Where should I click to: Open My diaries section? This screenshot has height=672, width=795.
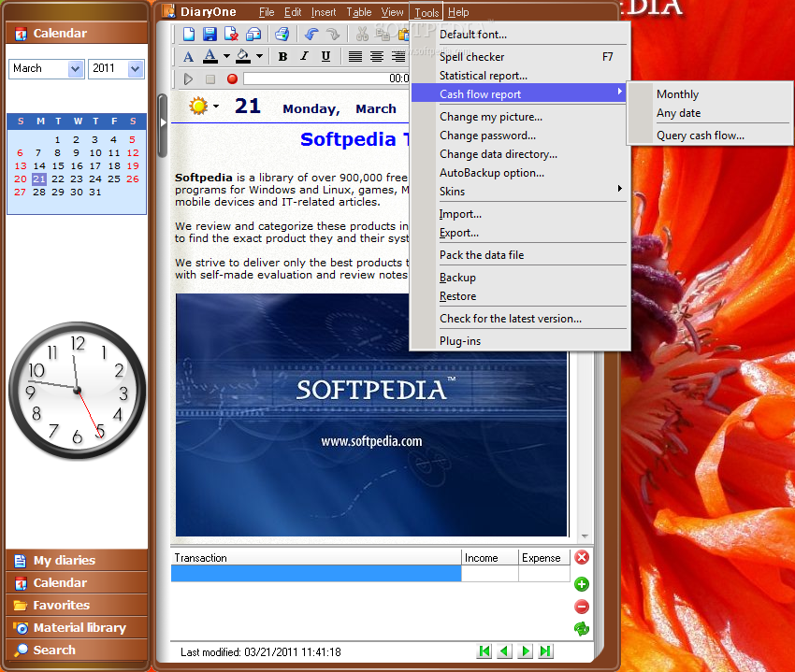pos(77,561)
